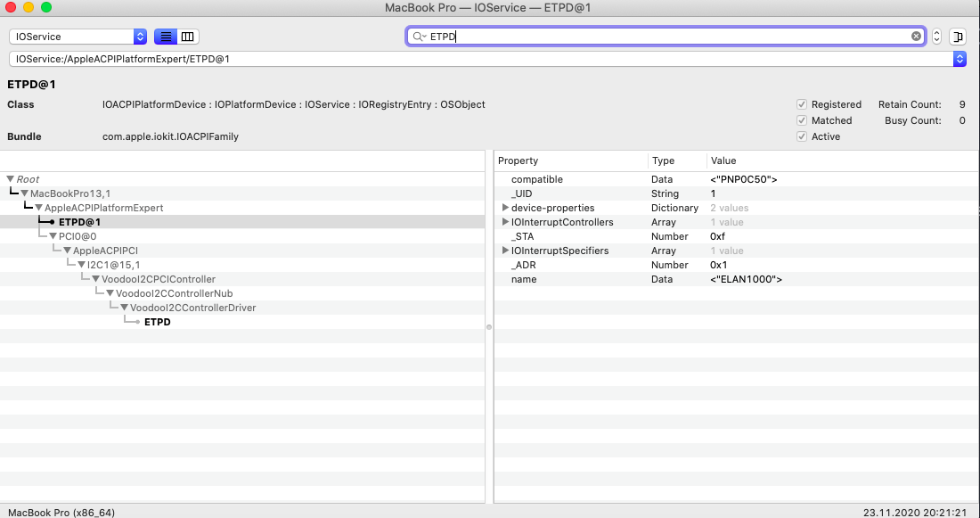Click the magnifier icon in the search field
This screenshot has width=980, height=518.
tap(418, 37)
